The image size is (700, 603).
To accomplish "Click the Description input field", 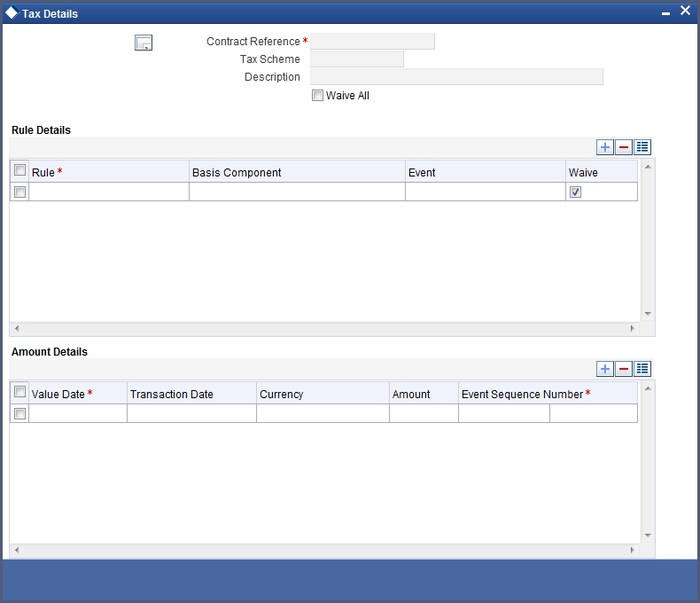I will coord(456,77).
